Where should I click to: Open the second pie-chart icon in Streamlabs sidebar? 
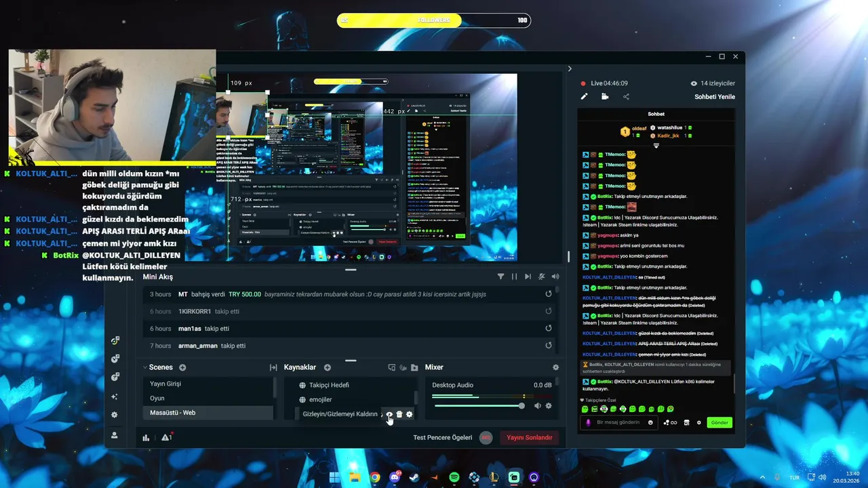tap(115, 359)
